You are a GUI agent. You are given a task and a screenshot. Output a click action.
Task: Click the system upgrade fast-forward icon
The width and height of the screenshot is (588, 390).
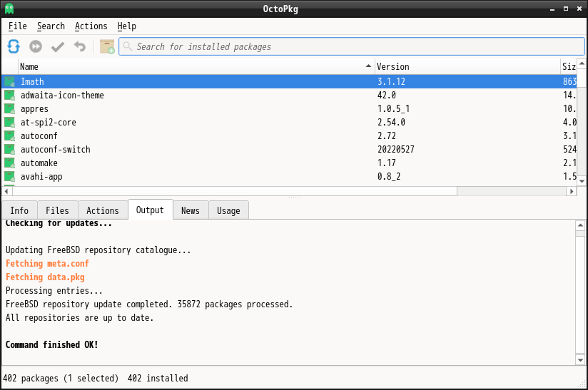click(x=36, y=46)
